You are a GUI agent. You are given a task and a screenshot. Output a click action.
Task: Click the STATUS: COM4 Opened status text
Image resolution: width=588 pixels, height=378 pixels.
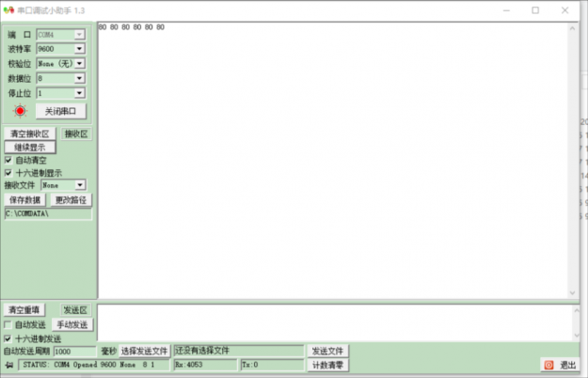pyautogui.click(x=94, y=365)
